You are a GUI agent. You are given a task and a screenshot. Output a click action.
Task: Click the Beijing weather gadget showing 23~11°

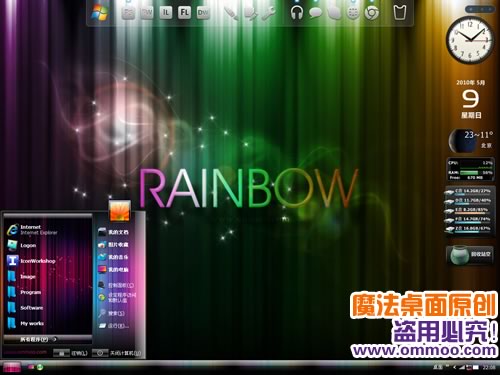471,140
